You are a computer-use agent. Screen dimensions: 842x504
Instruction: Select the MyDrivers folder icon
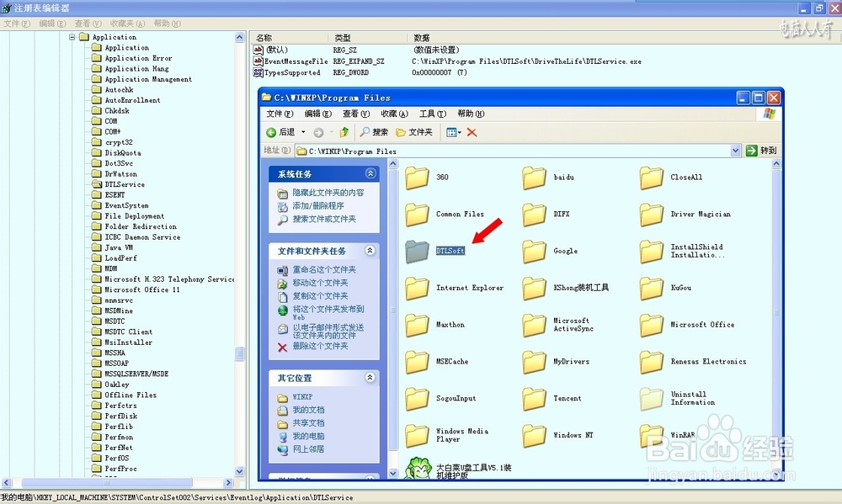tap(535, 363)
